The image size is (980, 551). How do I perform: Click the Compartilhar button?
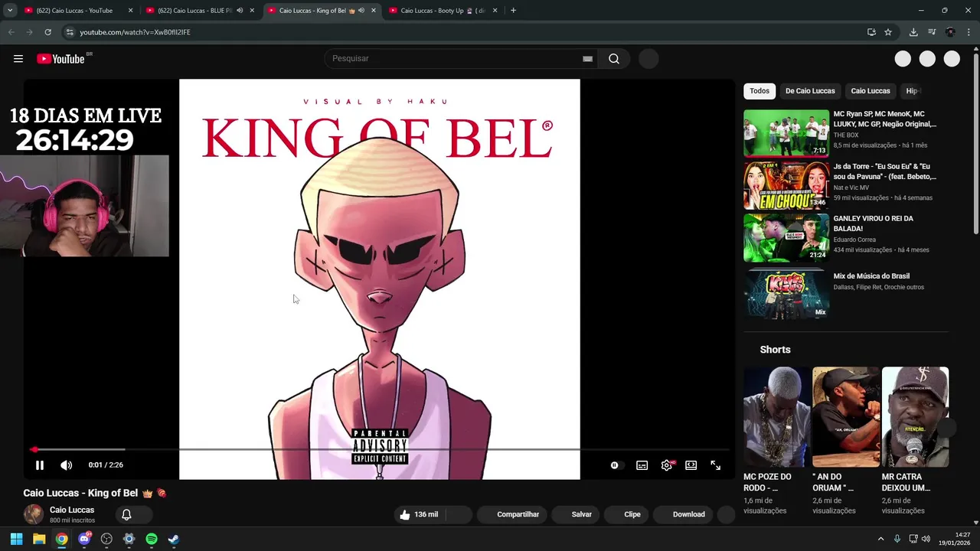point(512,515)
